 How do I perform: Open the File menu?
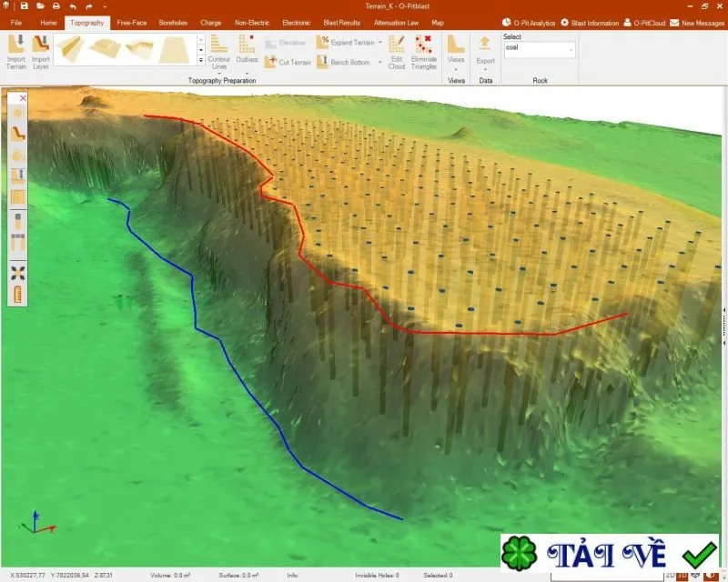pyautogui.click(x=16, y=22)
